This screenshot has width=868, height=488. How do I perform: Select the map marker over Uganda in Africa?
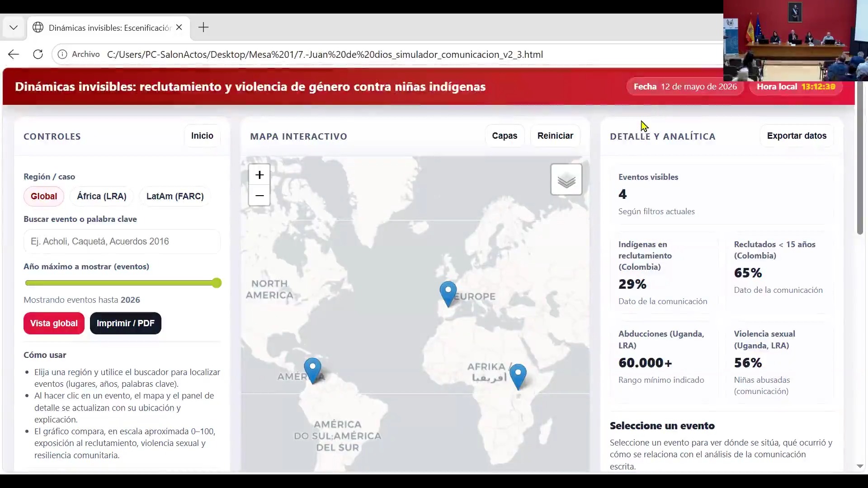coord(518,376)
